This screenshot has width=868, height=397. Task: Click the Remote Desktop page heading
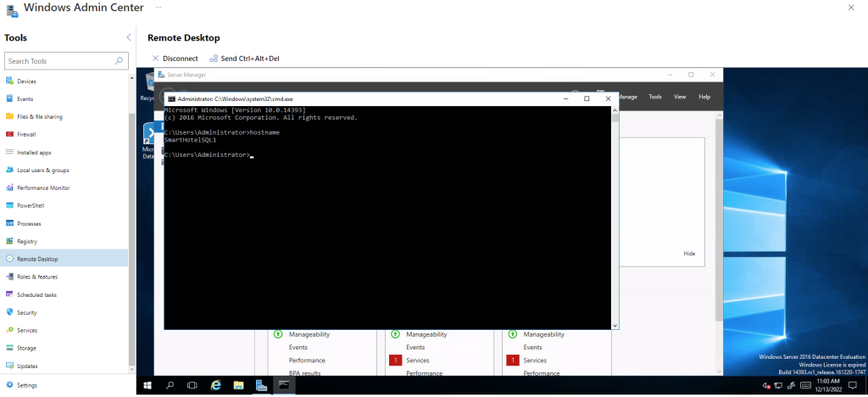(184, 37)
